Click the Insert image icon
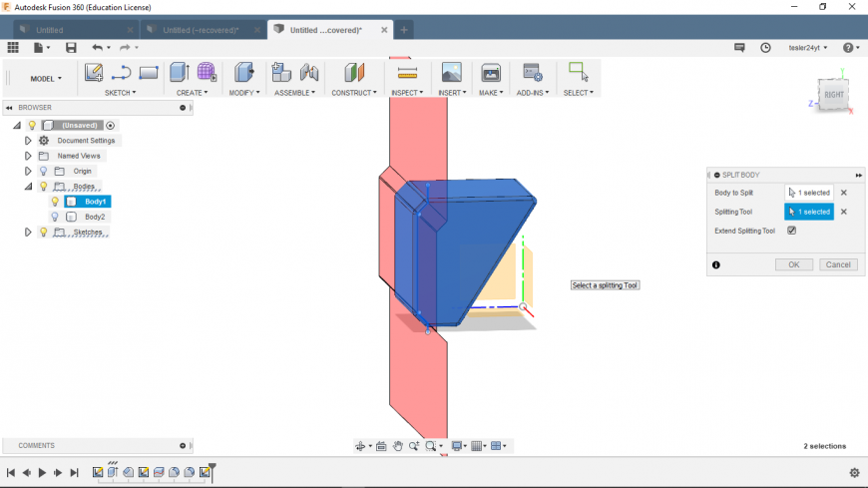This screenshot has height=488, width=868. [451, 72]
